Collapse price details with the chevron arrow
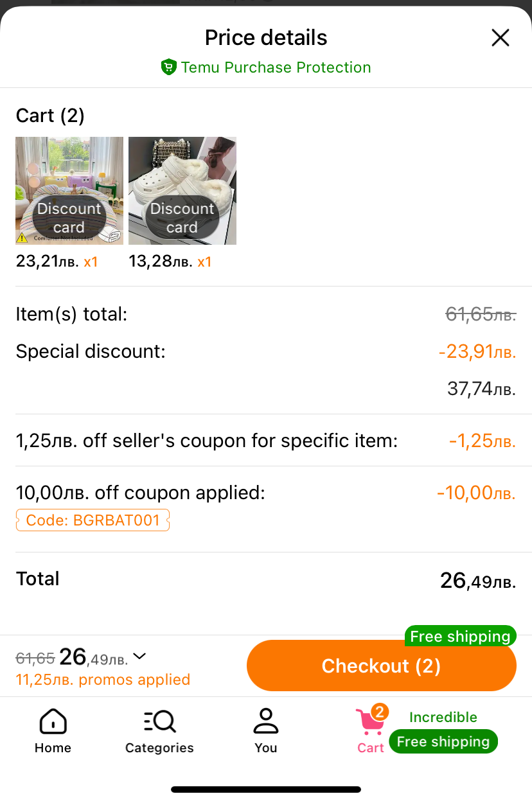The width and height of the screenshot is (532, 803). click(139, 657)
